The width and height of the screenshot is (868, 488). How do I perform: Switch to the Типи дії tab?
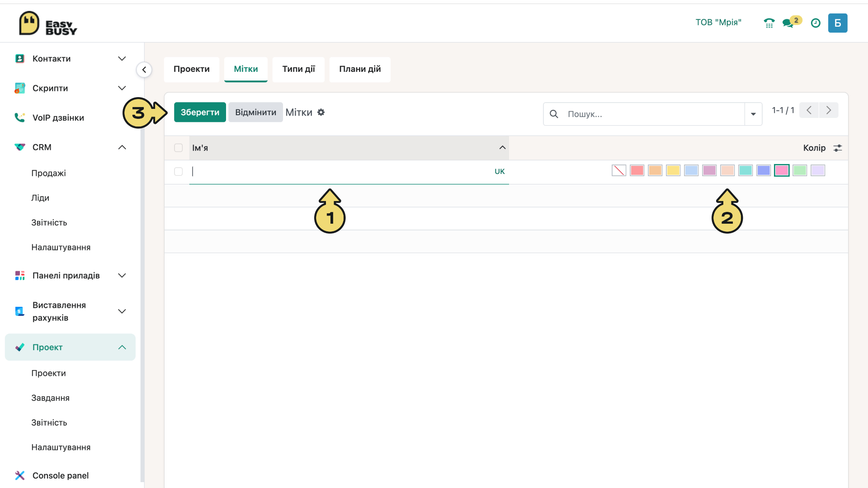tap(298, 69)
